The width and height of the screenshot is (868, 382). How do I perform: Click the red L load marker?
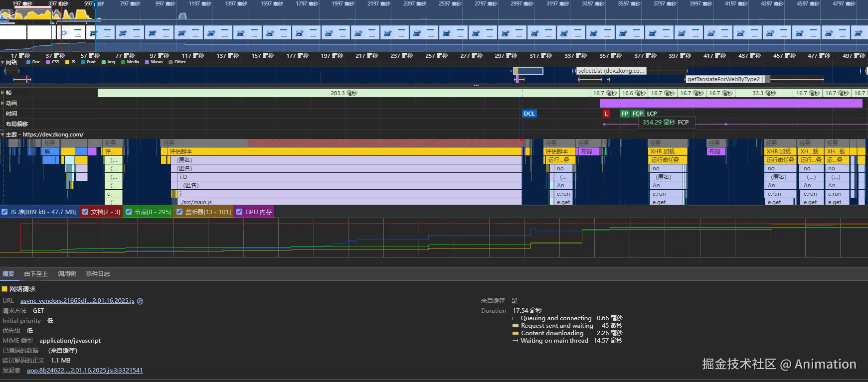click(x=606, y=114)
